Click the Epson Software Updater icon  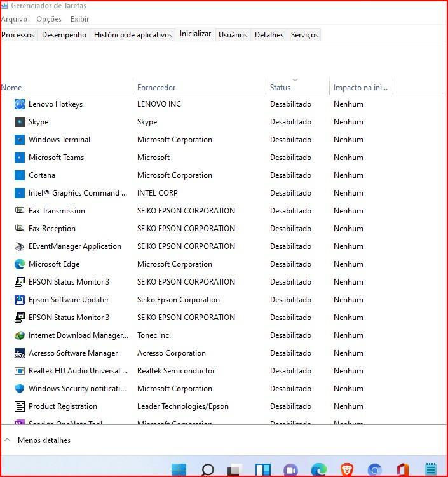click(20, 300)
